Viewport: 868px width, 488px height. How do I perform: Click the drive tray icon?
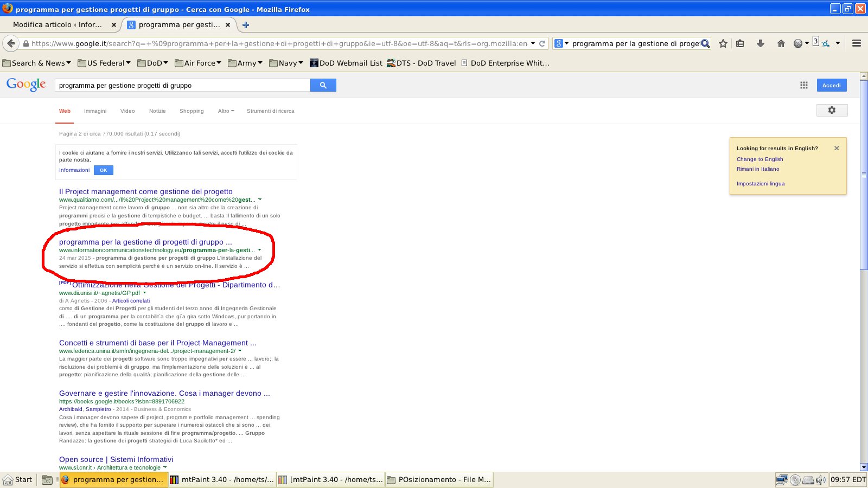[808, 480]
